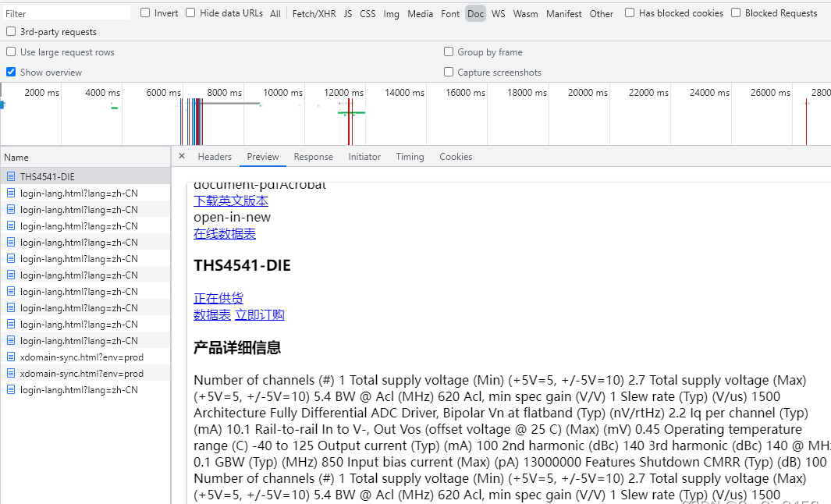Screen dimensions: 831x504
Task: Filter requests by WS
Action: tap(498, 14)
